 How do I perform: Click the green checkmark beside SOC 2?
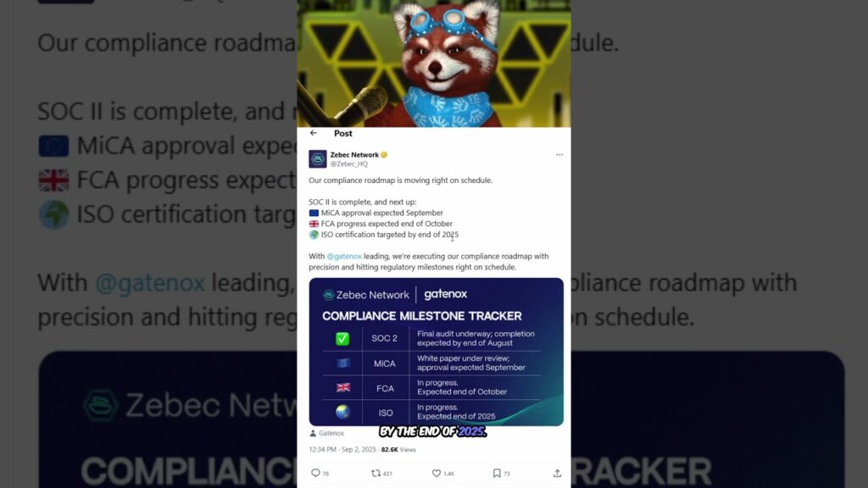[342, 339]
